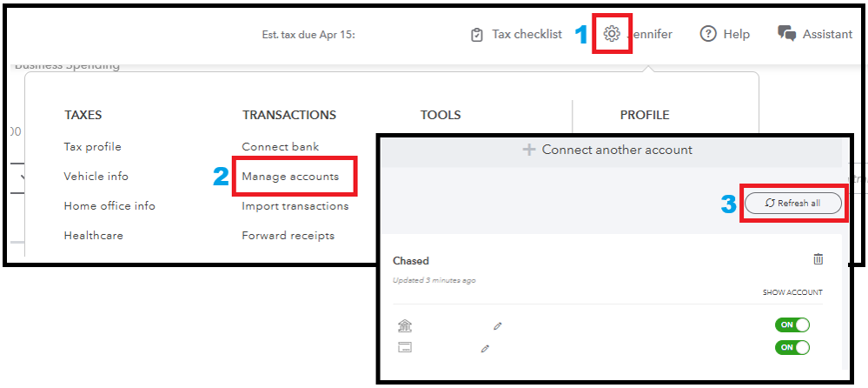Click the credit card account icon
This screenshot has height=388, width=868.
point(404,347)
